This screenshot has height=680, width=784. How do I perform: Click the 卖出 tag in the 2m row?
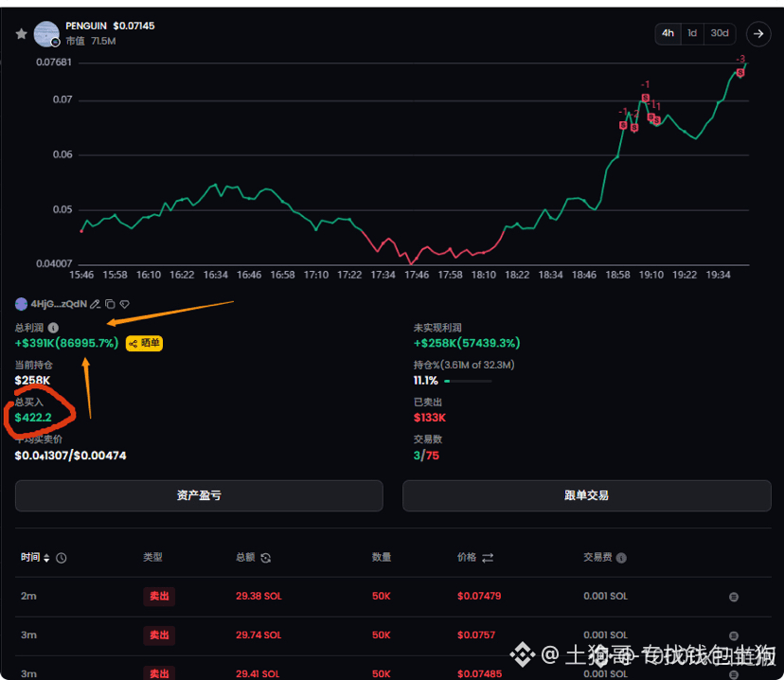tap(159, 596)
